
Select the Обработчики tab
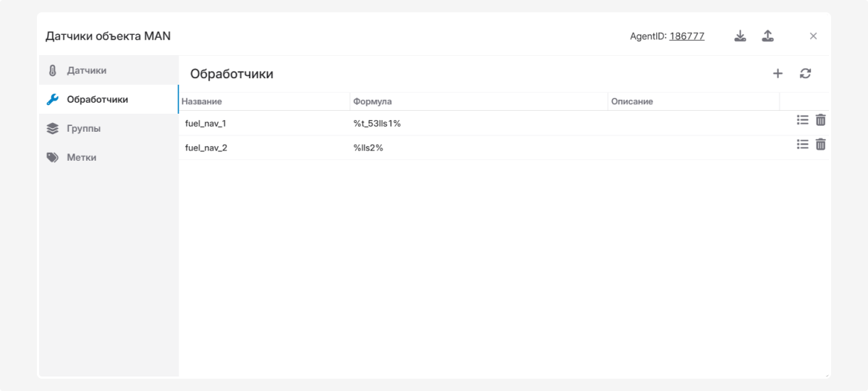click(97, 99)
